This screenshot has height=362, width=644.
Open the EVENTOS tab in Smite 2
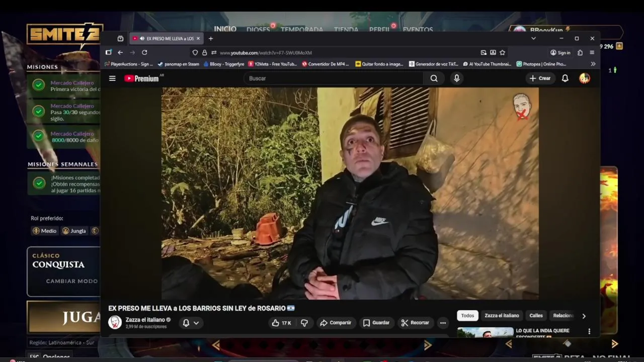418,30
